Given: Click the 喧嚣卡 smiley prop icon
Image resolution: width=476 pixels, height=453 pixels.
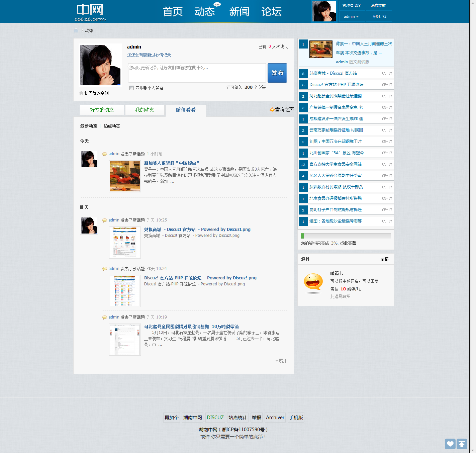Looking at the screenshot, I should [313, 283].
